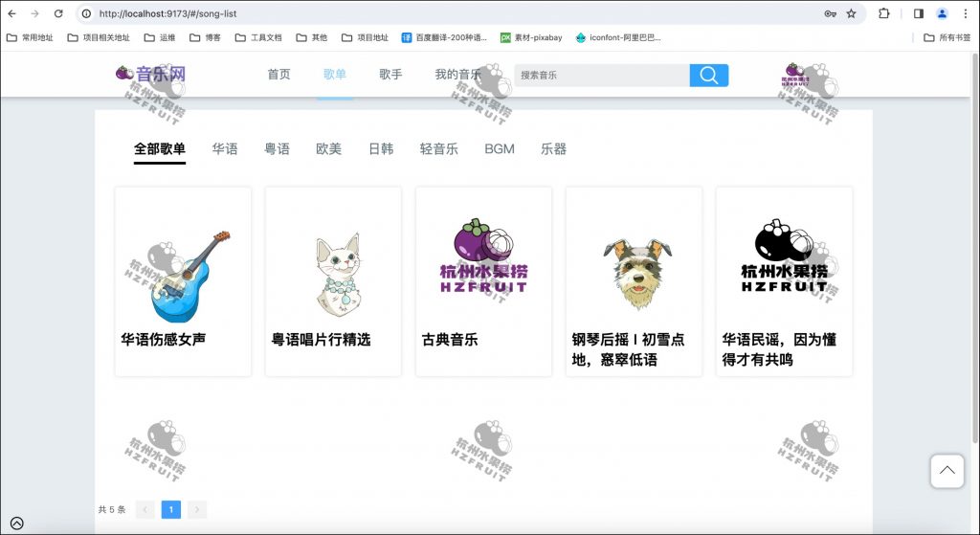Go to the 首页 nav item
Viewport: 980px width, 535px height.
tap(278, 75)
